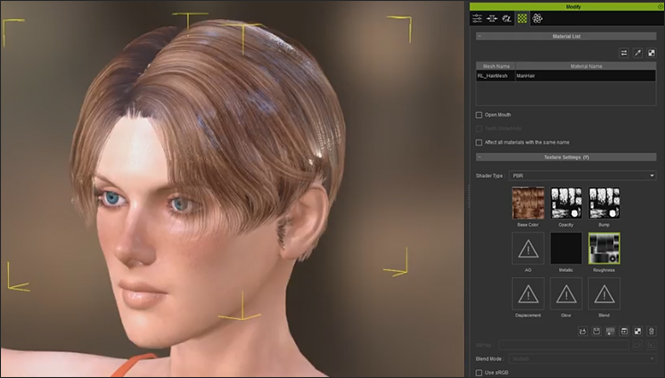This screenshot has width=665, height=378.
Task: Check Affect all materials with the same name
Action: [479, 143]
